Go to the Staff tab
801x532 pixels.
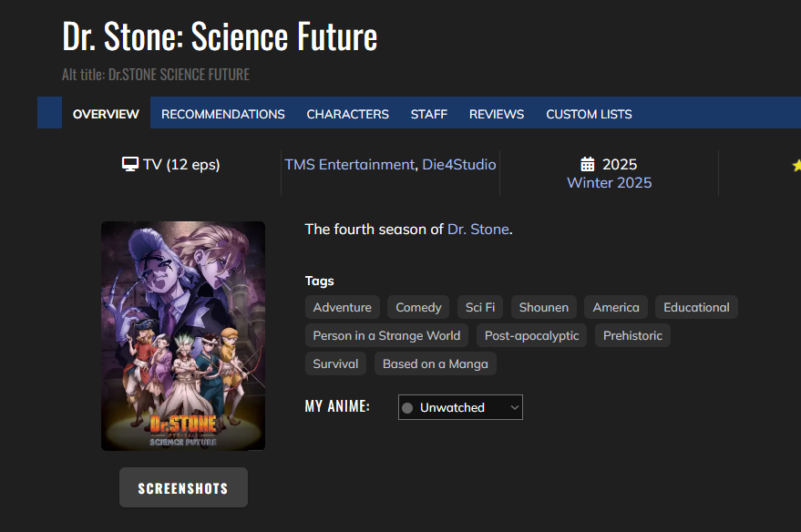(429, 114)
